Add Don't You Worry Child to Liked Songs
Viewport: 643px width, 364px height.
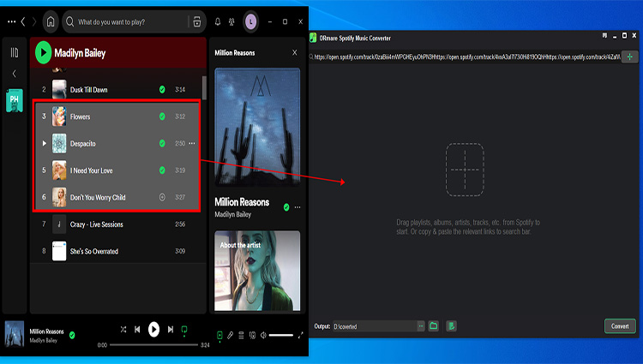[162, 197]
